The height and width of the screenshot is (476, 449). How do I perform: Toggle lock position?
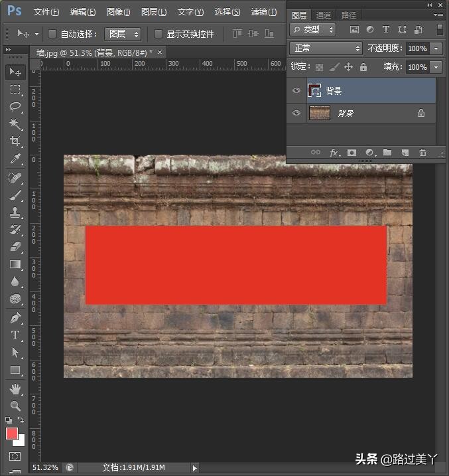349,67
